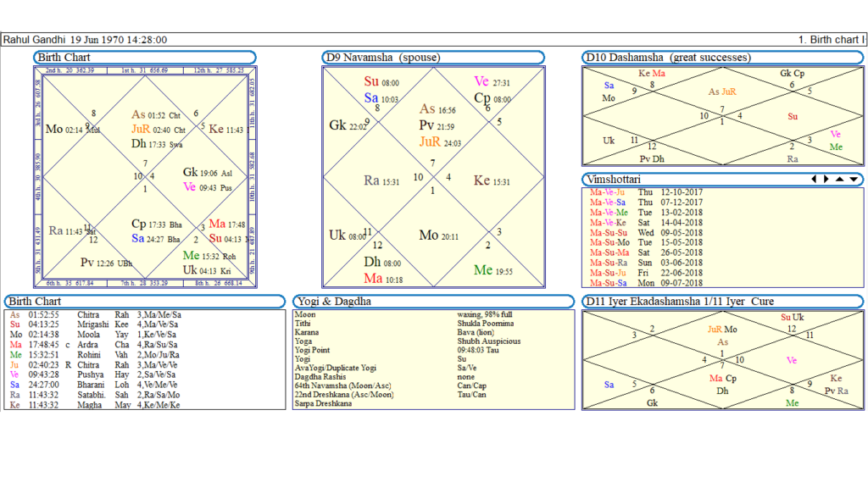Click the Ma 17:48:45 Ardra table row

(x=96, y=345)
